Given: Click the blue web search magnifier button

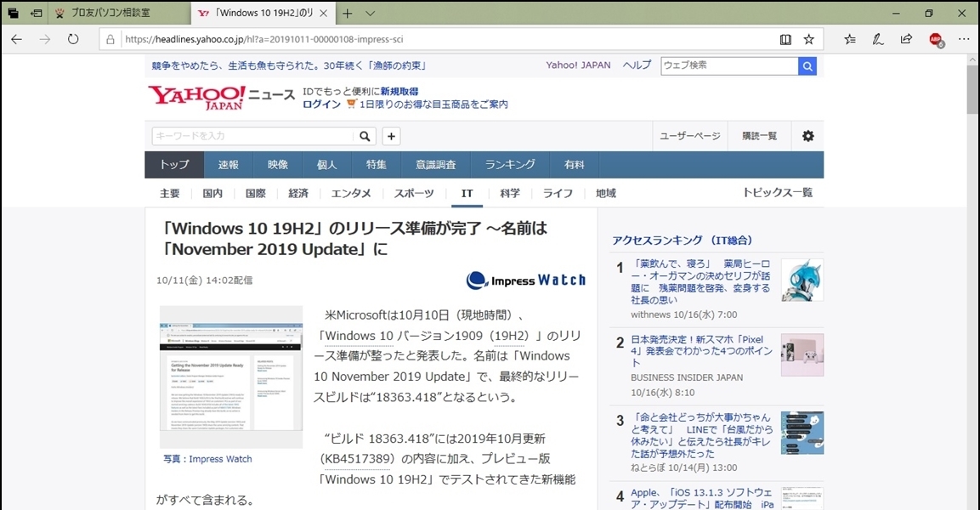Looking at the screenshot, I should (x=807, y=65).
